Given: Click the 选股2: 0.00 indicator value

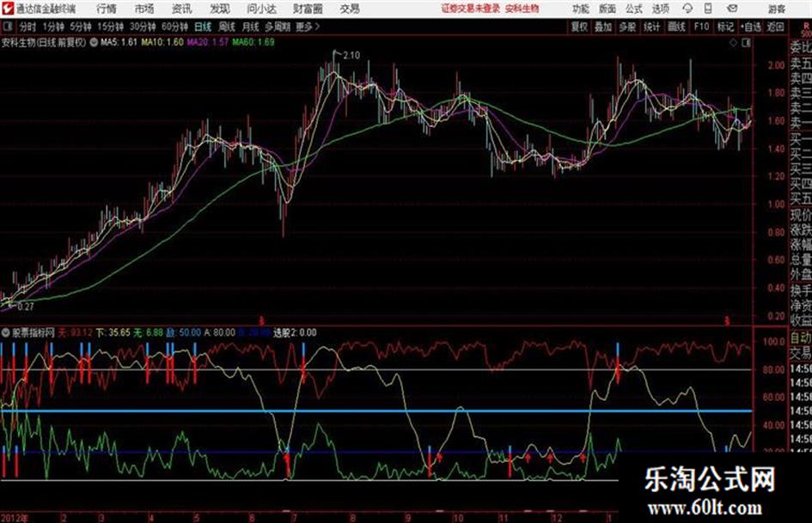Looking at the screenshot, I should click(295, 332).
